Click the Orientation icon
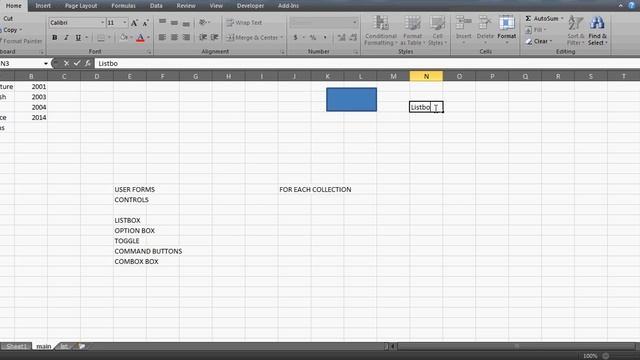Screen dimensions: 640x360 (203, 22)
